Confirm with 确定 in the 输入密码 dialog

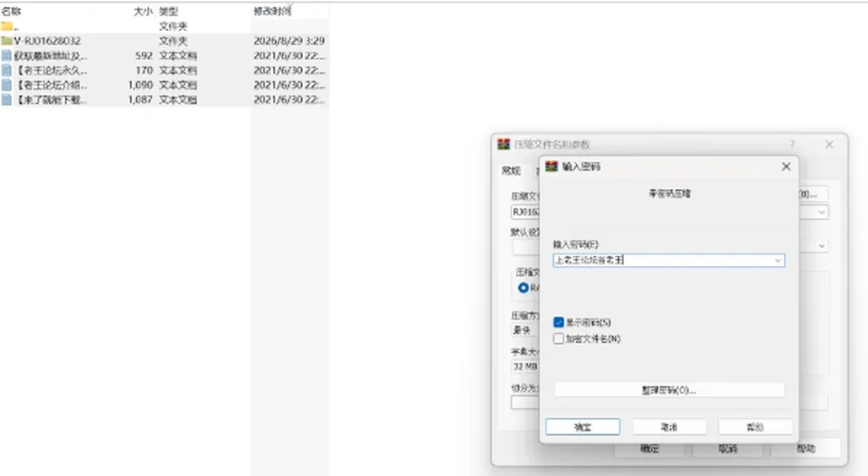point(583,427)
